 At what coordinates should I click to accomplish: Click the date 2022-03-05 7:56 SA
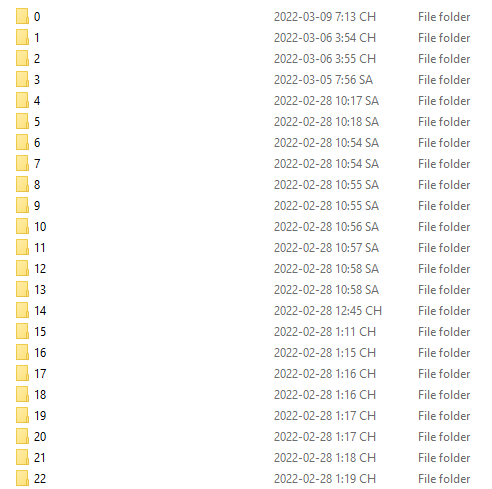click(x=323, y=80)
